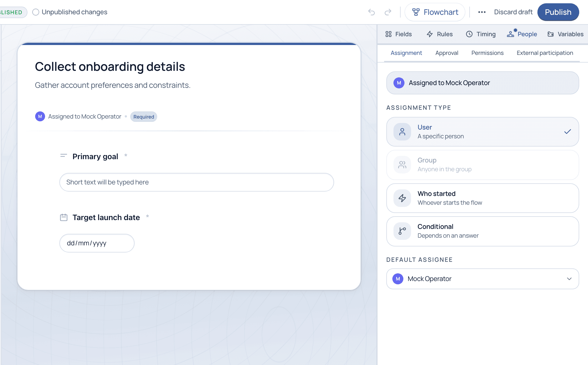Publish the workflow
This screenshot has height=365, width=588.
coord(558,12)
